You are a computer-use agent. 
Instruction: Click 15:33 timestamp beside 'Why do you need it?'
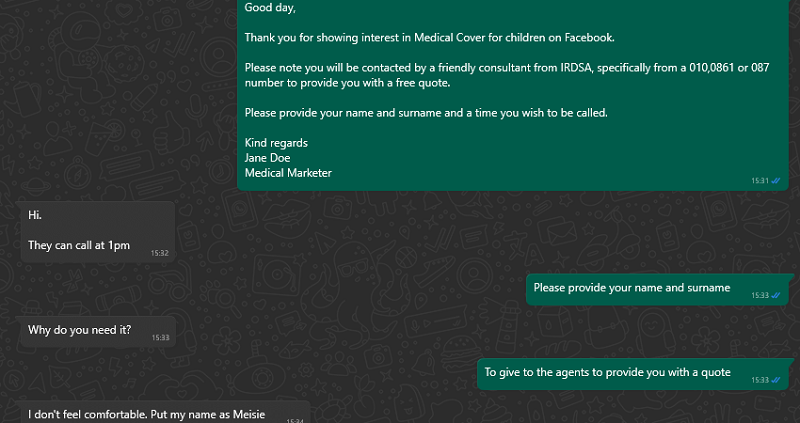pyautogui.click(x=160, y=338)
